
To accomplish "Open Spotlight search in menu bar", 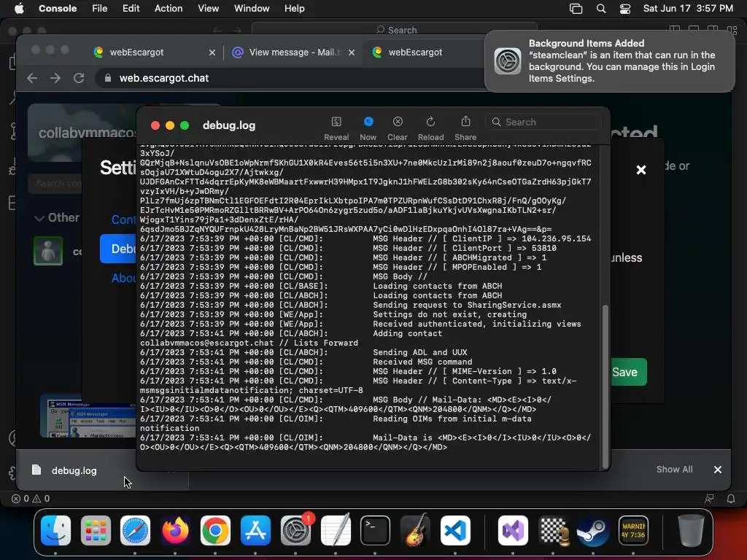I will 601,9.
